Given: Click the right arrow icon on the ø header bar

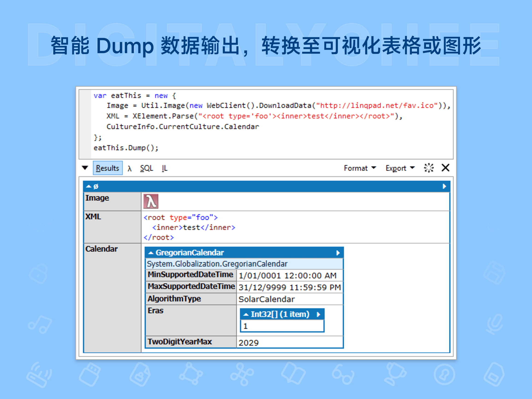Looking at the screenshot, I should coord(444,186).
